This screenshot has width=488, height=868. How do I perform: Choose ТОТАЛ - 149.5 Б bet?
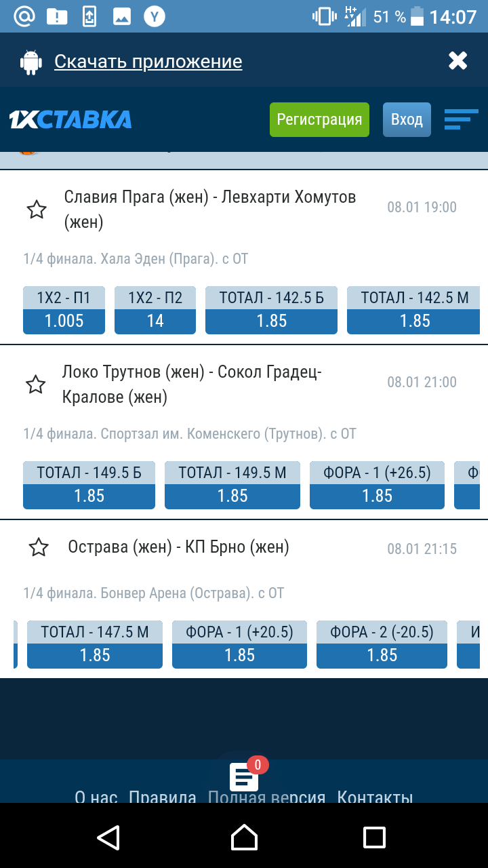point(89,486)
